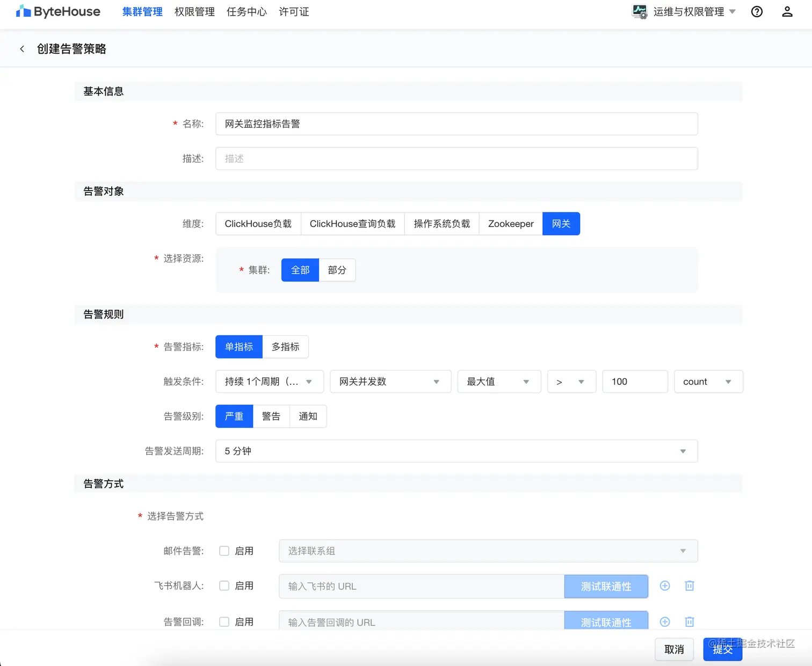This screenshot has width=812, height=666.
Task: Submit the form via 提交 button
Action: click(x=722, y=649)
